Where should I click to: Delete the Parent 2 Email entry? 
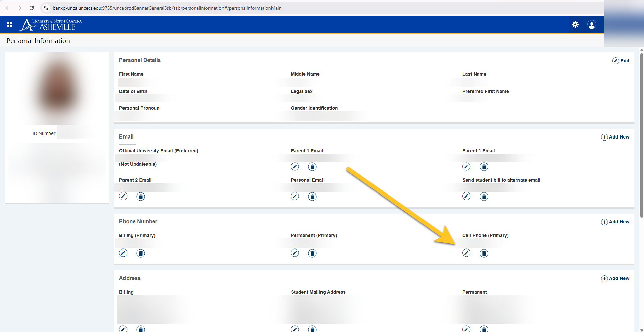[x=141, y=197]
